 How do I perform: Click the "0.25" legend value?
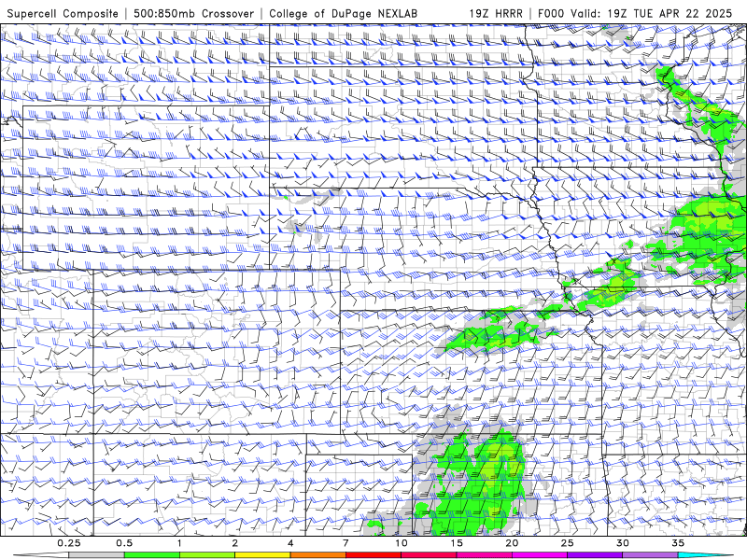click(68, 543)
